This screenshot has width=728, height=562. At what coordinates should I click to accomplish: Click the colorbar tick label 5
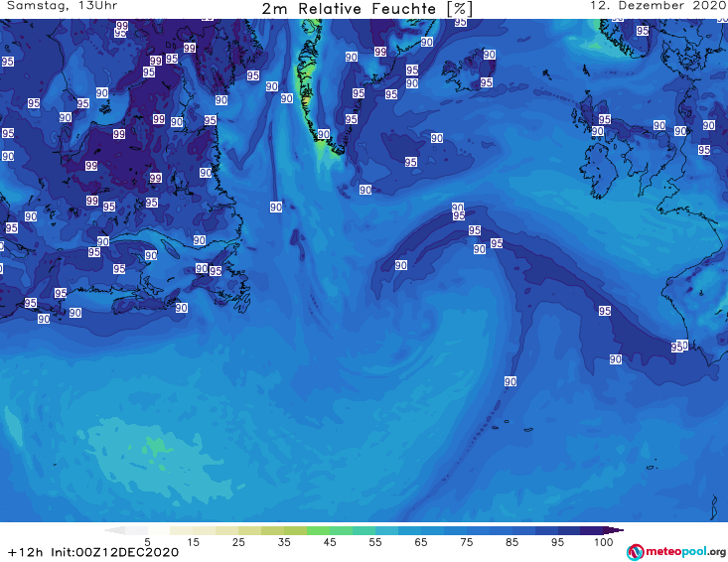coord(147,542)
